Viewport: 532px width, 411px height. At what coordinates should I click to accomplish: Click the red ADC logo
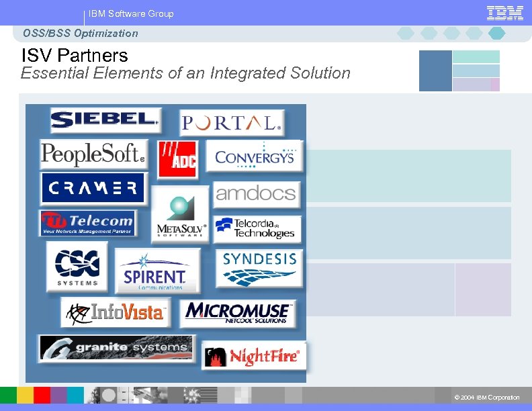pos(177,159)
